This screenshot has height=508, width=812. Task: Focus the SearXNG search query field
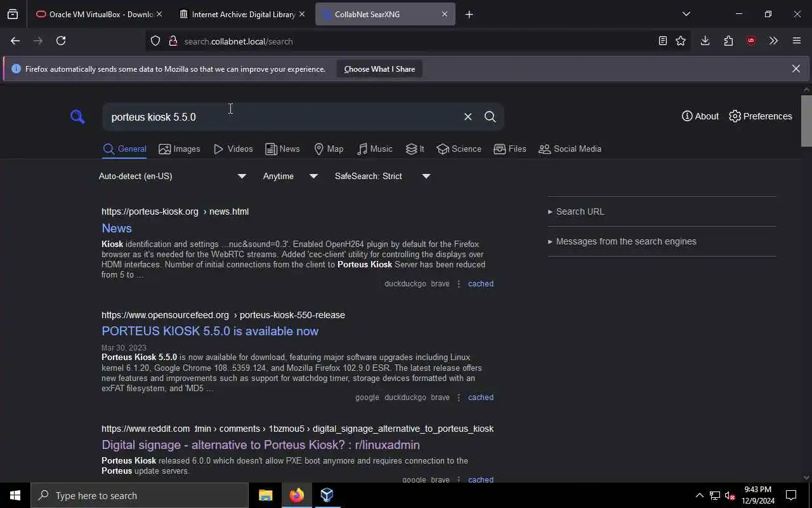[x=282, y=117]
